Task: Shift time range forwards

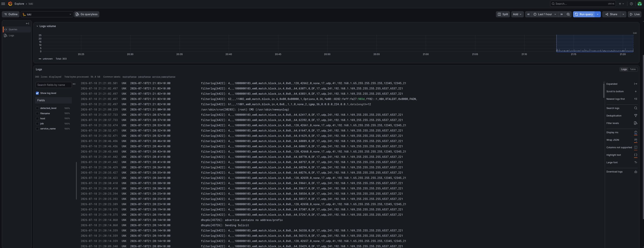Action: click(561, 14)
